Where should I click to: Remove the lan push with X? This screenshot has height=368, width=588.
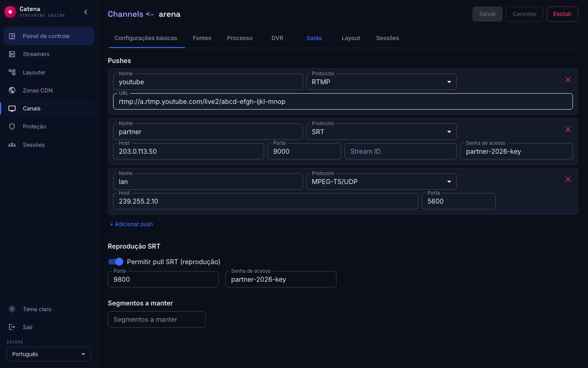pyautogui.click(x=568, y=180)
